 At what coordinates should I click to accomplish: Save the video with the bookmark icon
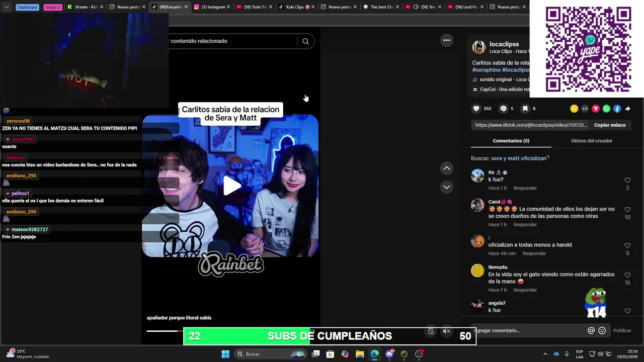(525, 109)
